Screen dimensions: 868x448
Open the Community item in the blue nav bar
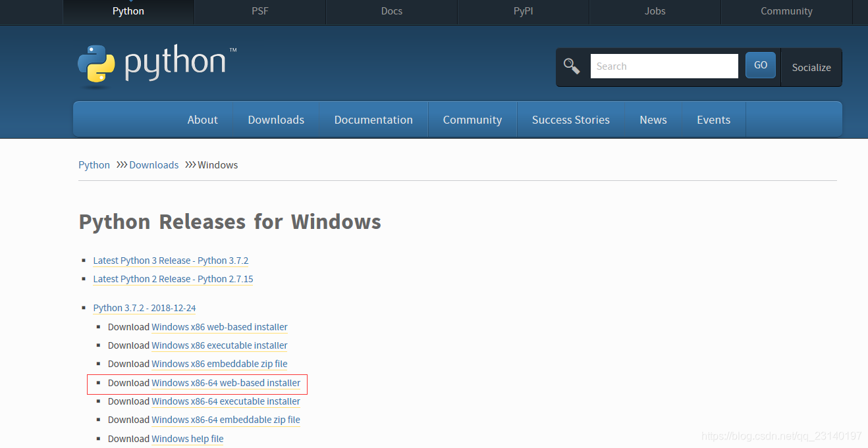472,120
